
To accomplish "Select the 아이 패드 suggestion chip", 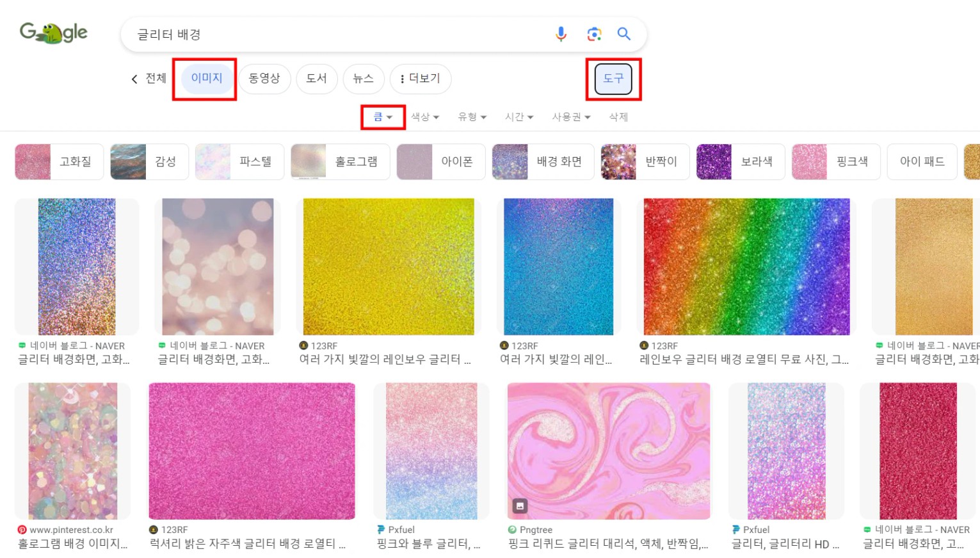I will [x=922, y=161].
